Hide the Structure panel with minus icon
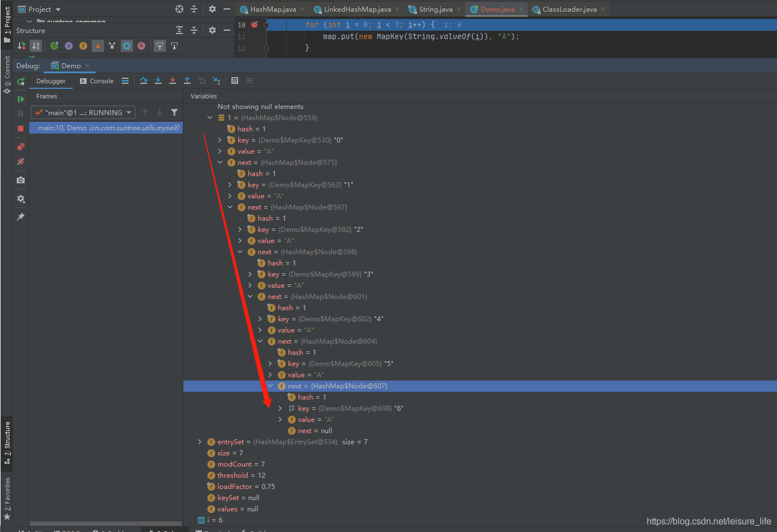Viewport: 777px width, 532px height. [227, 30]
